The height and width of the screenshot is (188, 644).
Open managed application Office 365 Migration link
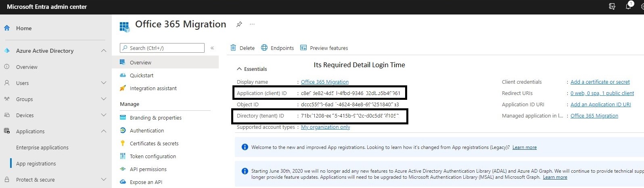pyautogui.click(x=594, y=116)
